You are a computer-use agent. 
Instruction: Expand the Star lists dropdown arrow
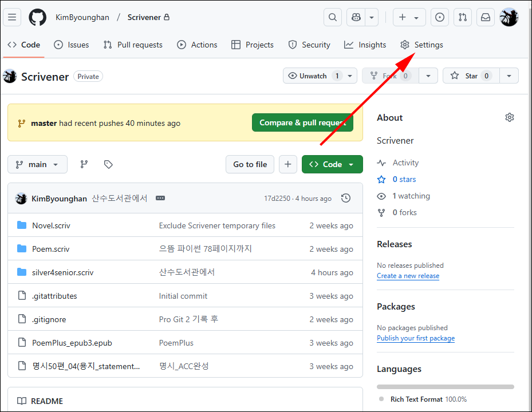pos(509,76)
